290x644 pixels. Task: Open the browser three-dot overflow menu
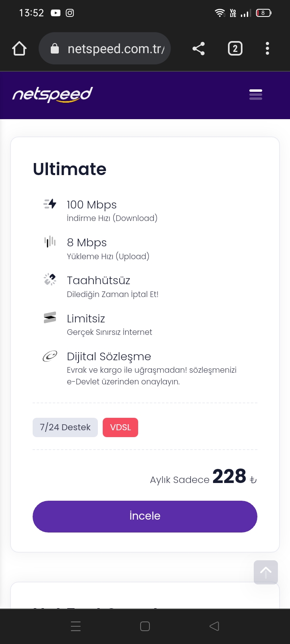pos(267,49)
